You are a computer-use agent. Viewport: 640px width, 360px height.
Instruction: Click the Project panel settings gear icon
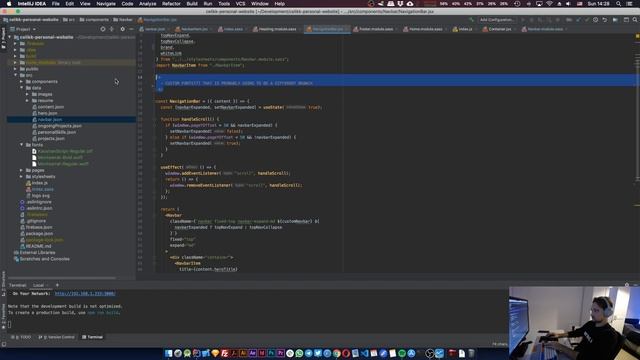pos(122,29)
